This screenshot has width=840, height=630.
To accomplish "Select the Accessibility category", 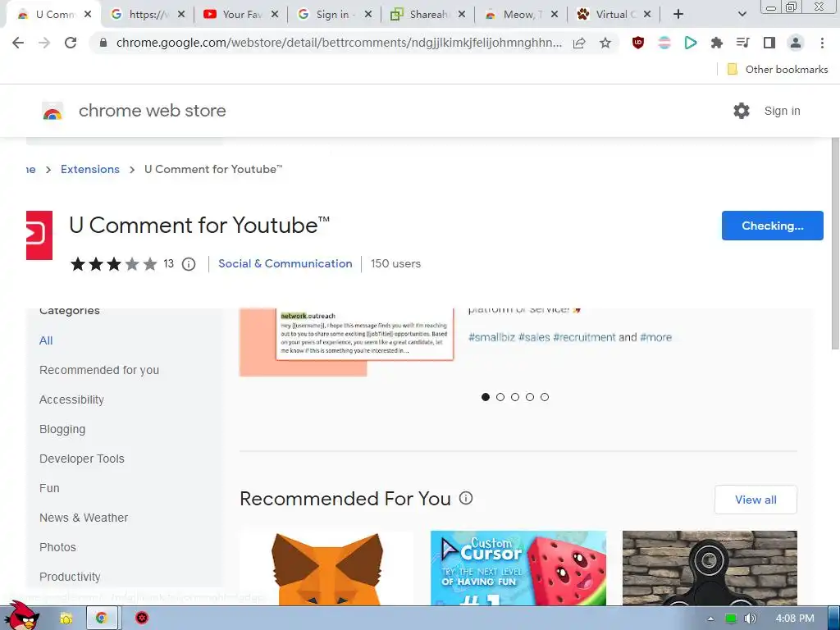I will click(71, 399).
